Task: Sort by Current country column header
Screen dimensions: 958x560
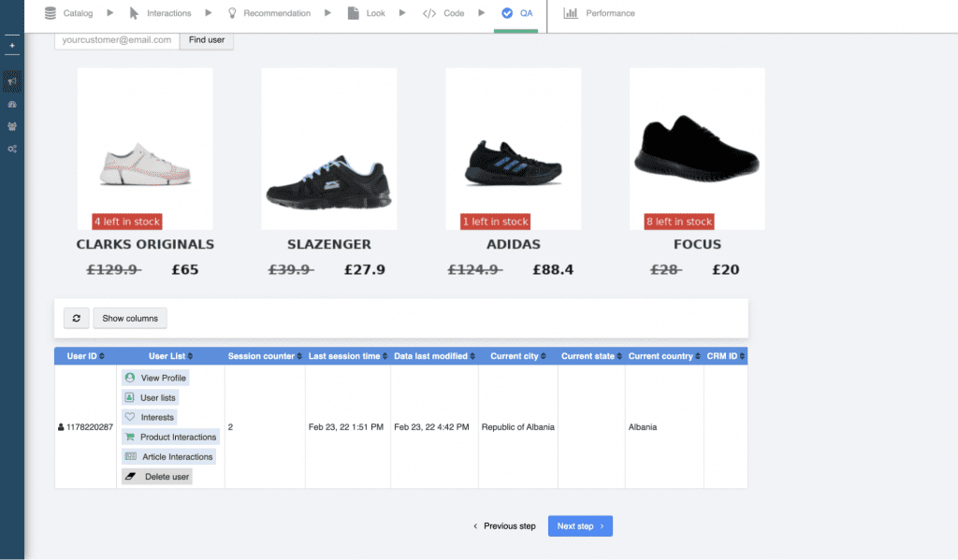Action: [x=663, y=356]
